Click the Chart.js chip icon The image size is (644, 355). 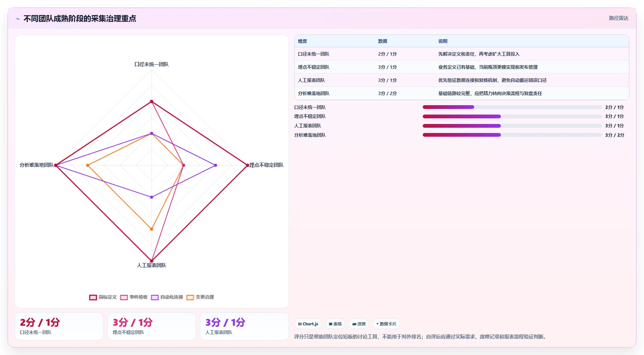pos(300,324)
